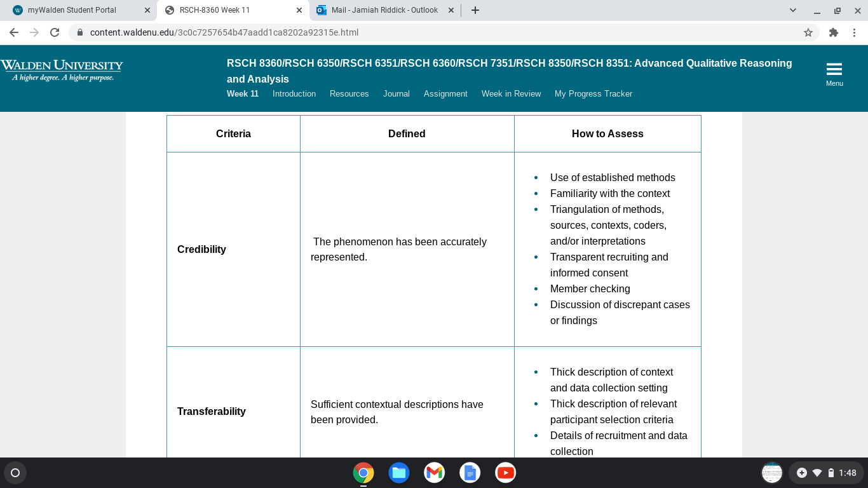
Task: Open Gmail from the shelf
Action: pyautogui.click(x=434, y=473)
